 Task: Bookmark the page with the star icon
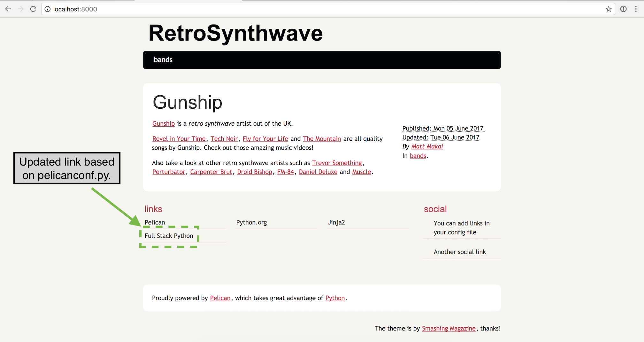coord(609,9)
